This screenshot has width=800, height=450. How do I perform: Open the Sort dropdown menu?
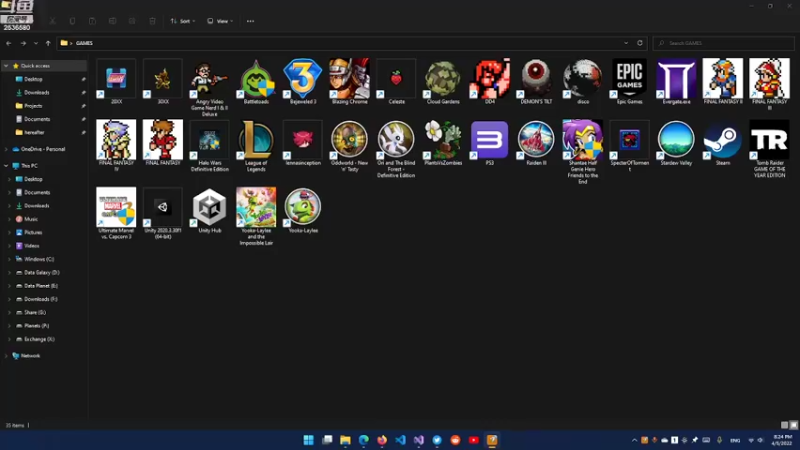(183, 21)
